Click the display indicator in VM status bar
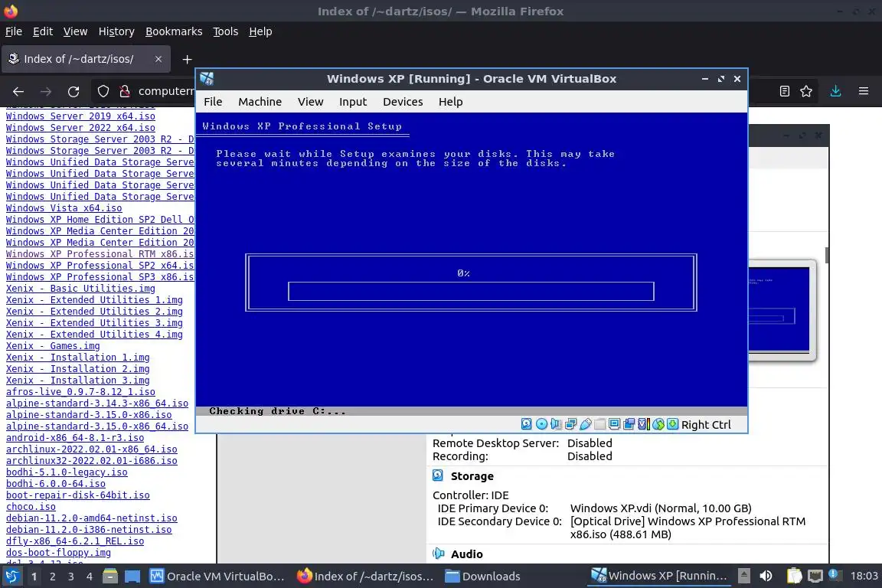This screenshot has width=882, height=588. pos(615,424)
